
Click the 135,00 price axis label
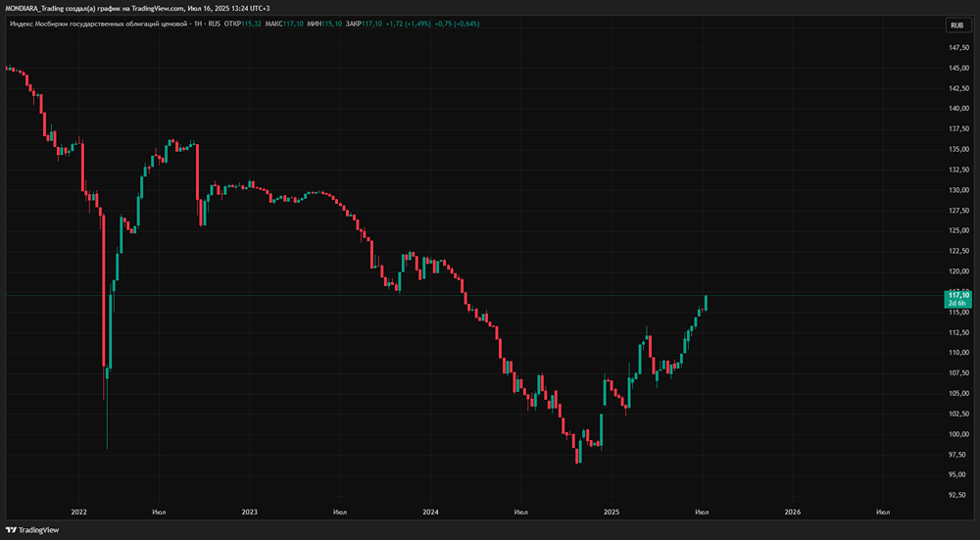[958, 149]
